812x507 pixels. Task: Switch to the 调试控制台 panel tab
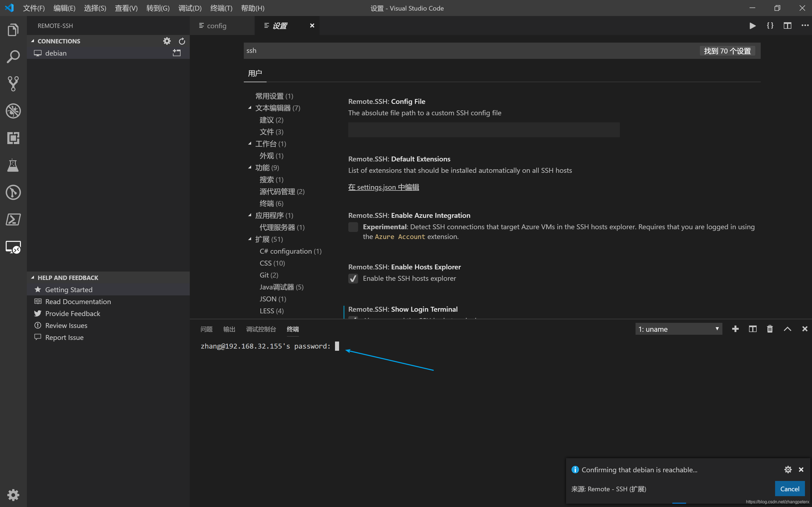click(261, 329)
